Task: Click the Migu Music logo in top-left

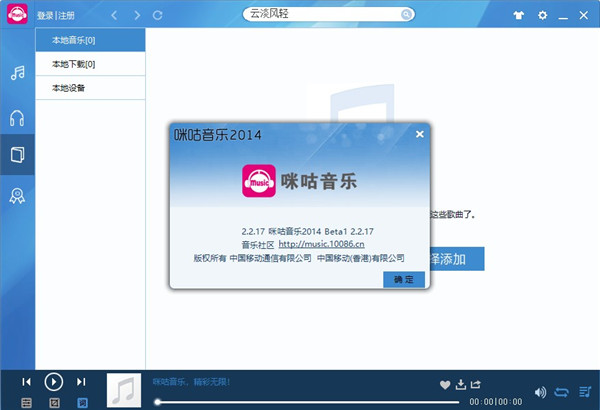Action: pos(17,14)
